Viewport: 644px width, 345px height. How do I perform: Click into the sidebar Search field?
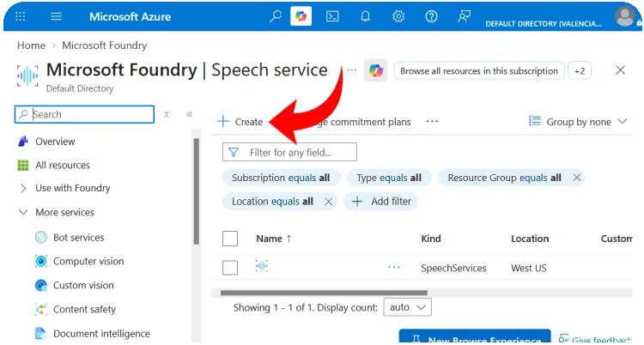(x=84, y=114)
